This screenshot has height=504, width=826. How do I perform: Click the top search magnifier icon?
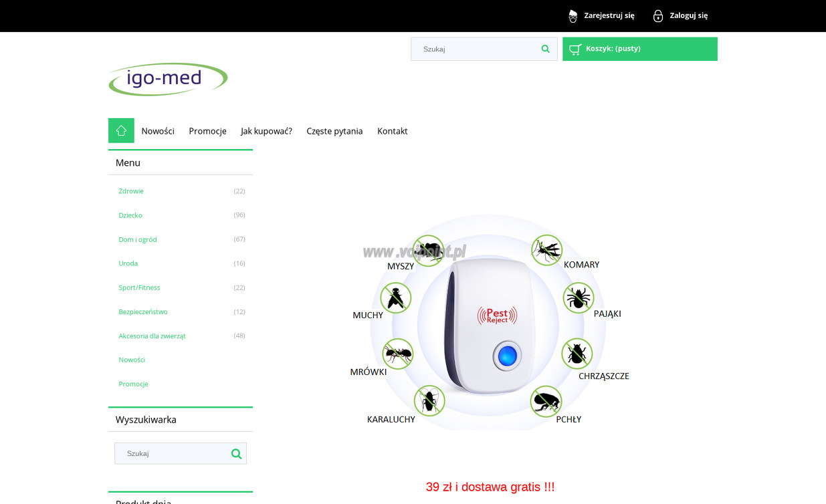point(546,49)
